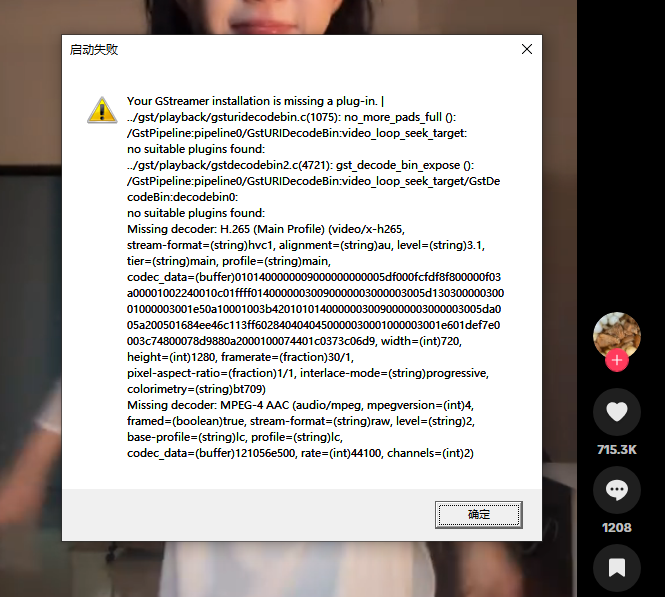
Task: Click the 1208 comments count
Action: [x=617, y=527]
